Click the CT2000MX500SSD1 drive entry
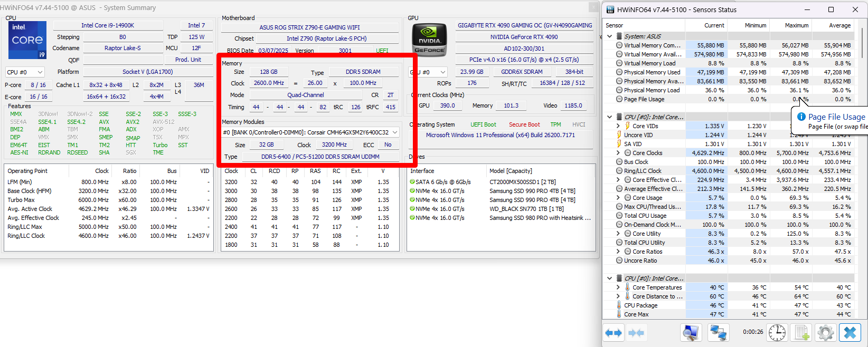 coord(523,182)
